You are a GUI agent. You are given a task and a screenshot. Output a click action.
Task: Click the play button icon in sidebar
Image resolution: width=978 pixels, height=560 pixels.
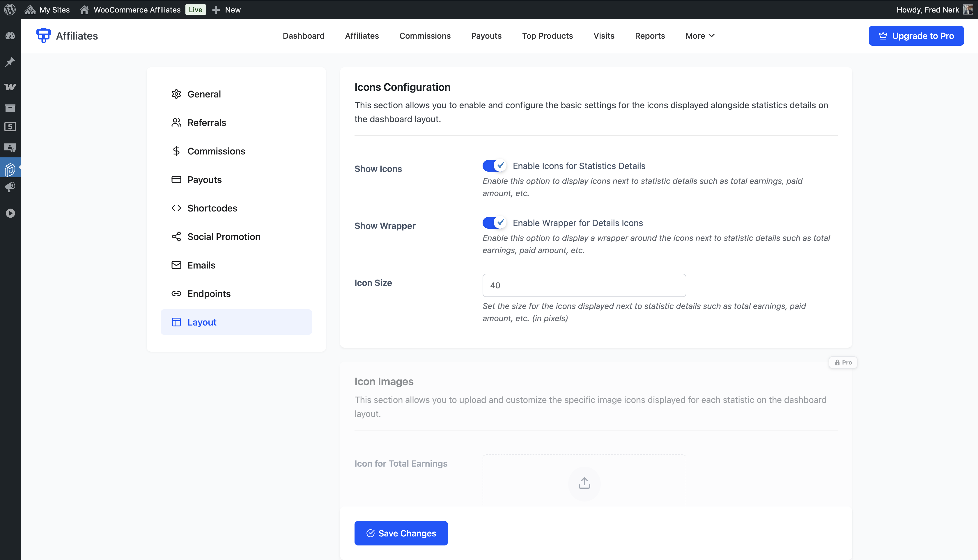(10, 213)
